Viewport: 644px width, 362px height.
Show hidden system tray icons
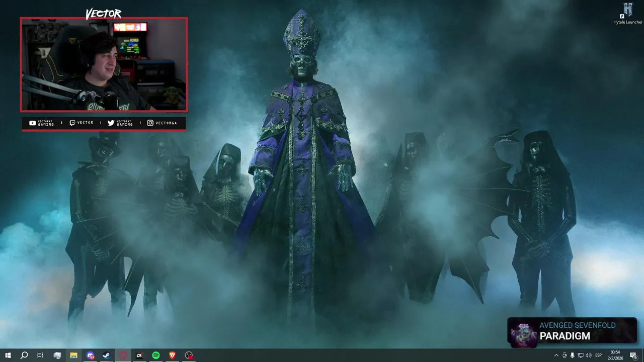pos(556,355)
